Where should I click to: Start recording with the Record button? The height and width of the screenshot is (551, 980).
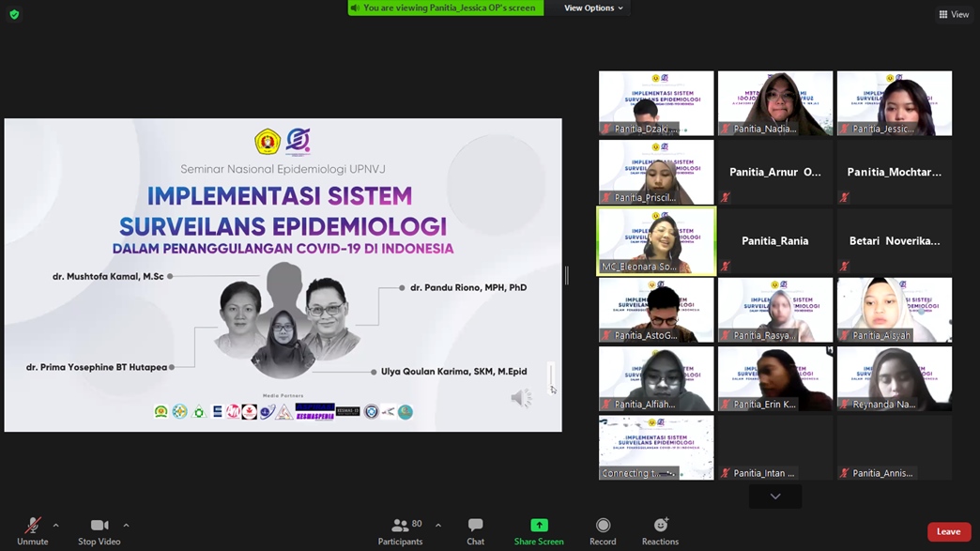click(603, 526)
